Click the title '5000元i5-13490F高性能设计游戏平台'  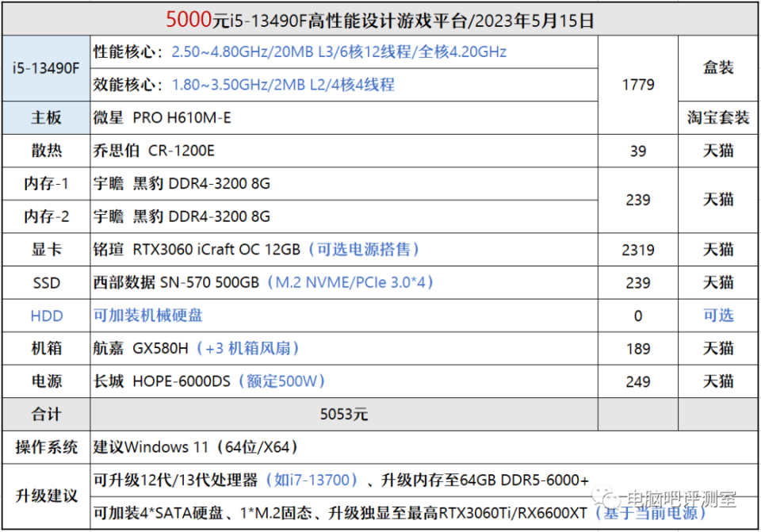(x=315, y=20)
